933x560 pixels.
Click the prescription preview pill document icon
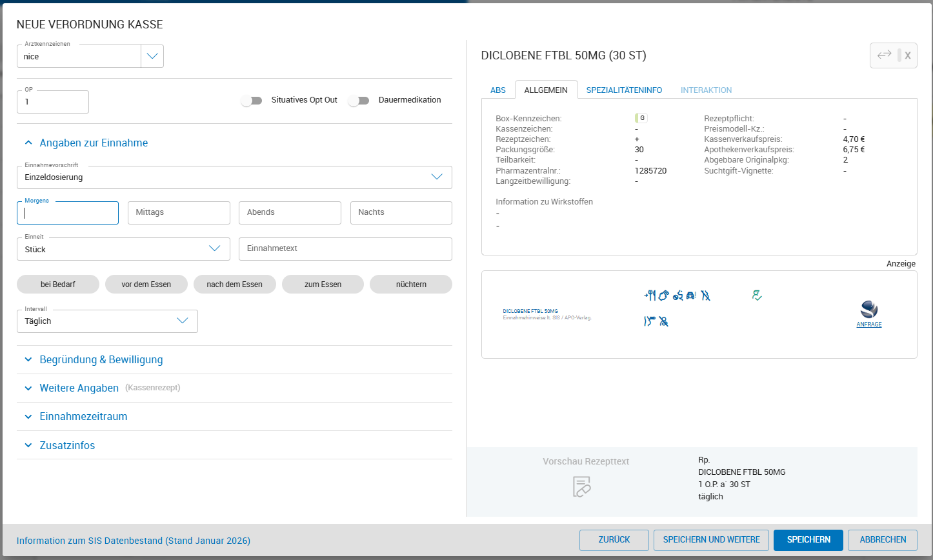[582, 486]
